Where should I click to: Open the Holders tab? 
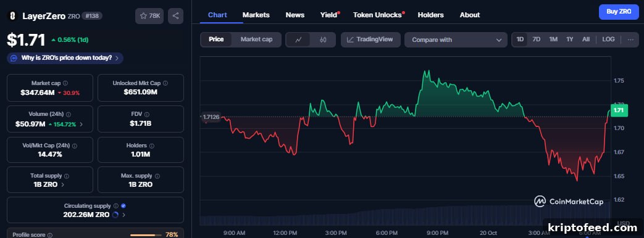[x=430, y=15]
